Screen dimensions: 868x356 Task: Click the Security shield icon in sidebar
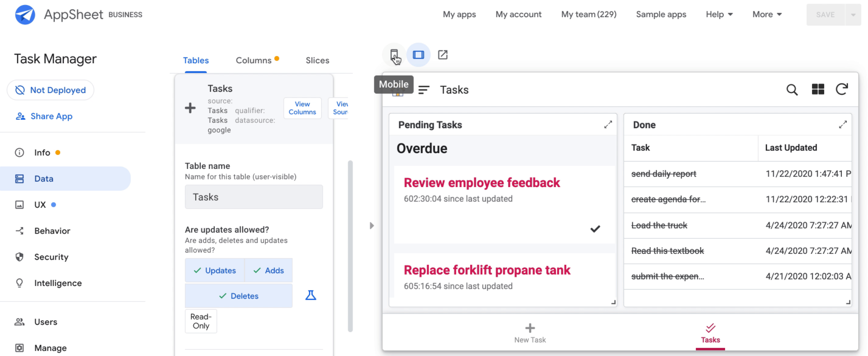[19, 257]
